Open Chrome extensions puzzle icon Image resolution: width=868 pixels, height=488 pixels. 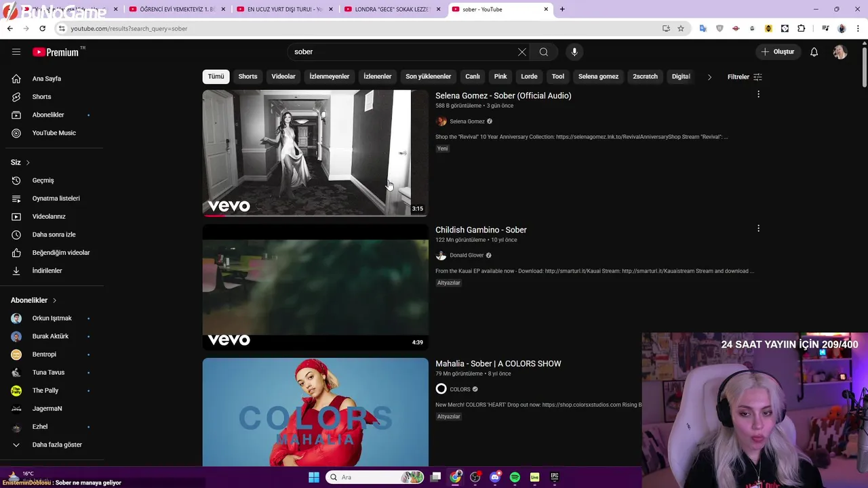click(801, 28)
